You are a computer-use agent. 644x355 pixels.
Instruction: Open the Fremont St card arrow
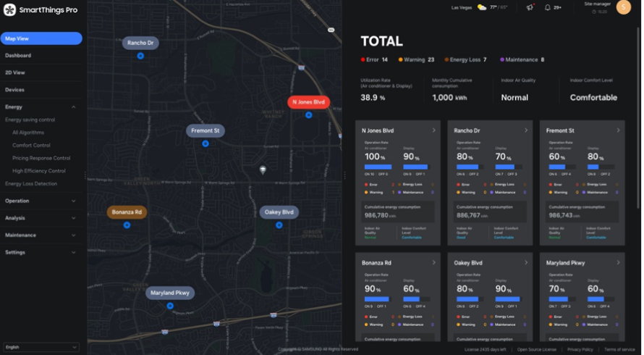pyautogui.click(x=618, y=130)
